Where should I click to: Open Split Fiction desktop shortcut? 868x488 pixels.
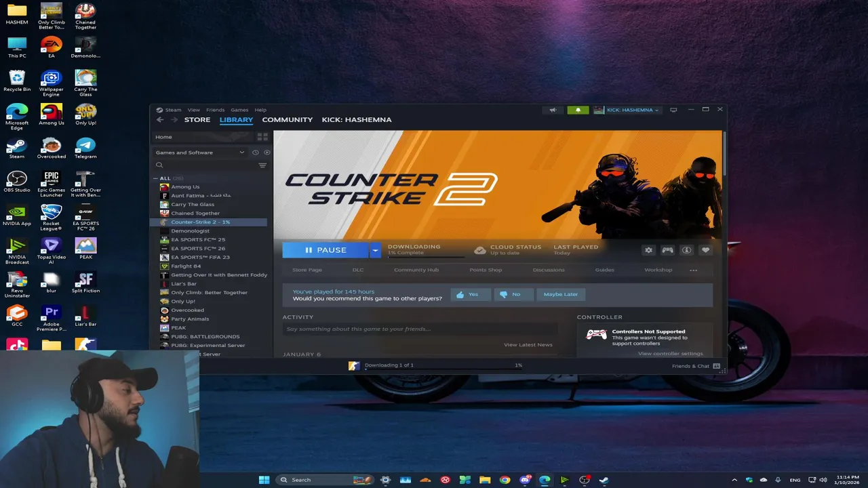pyautogui.click(x=85, y=283)
